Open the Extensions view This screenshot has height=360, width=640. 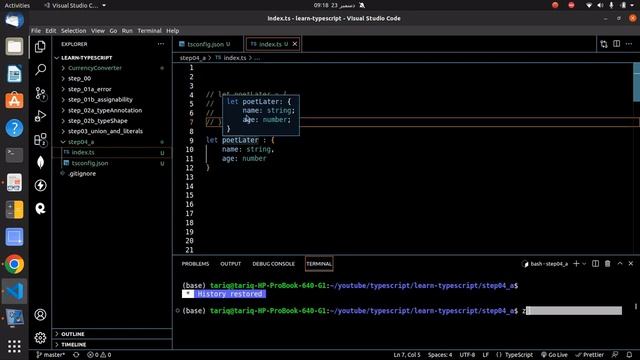[x=40, y=140]
